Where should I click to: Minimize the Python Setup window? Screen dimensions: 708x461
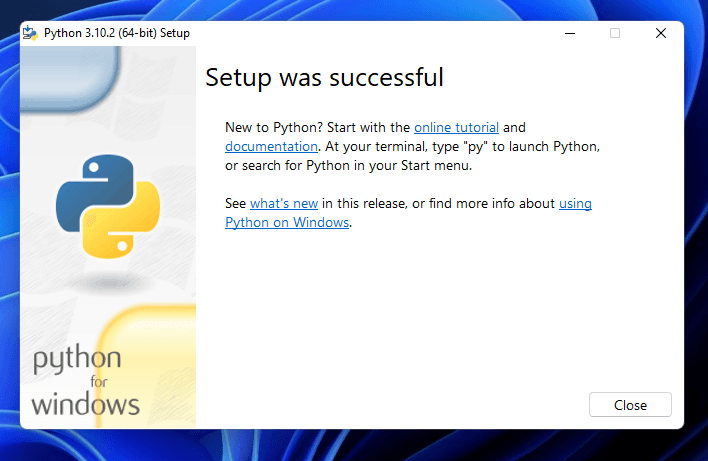(570, 33)
